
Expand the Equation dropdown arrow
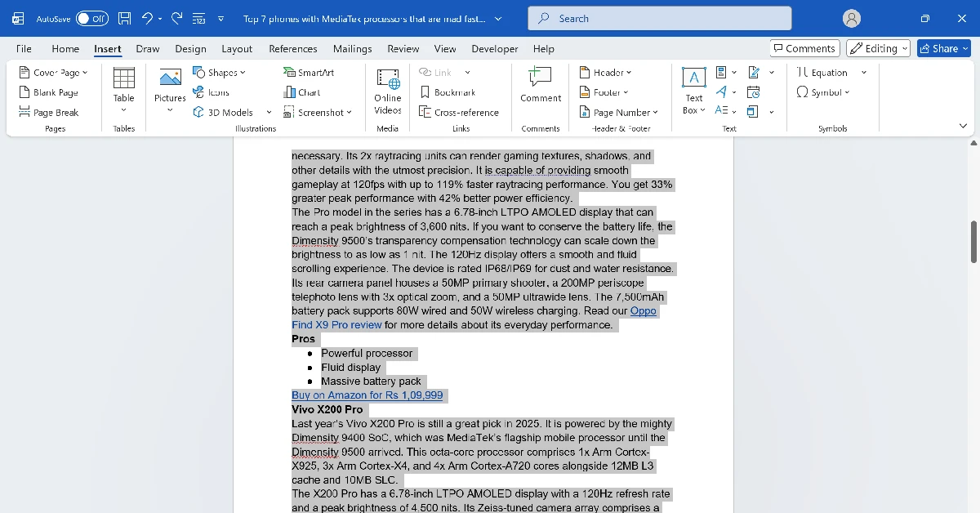coord(864,72)
